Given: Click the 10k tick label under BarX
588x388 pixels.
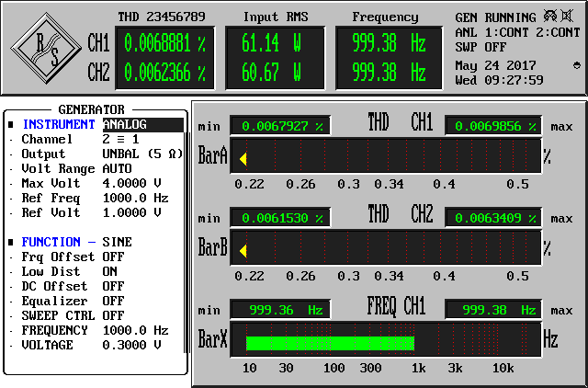Looking at the screenshot, I should click(503, 368).
